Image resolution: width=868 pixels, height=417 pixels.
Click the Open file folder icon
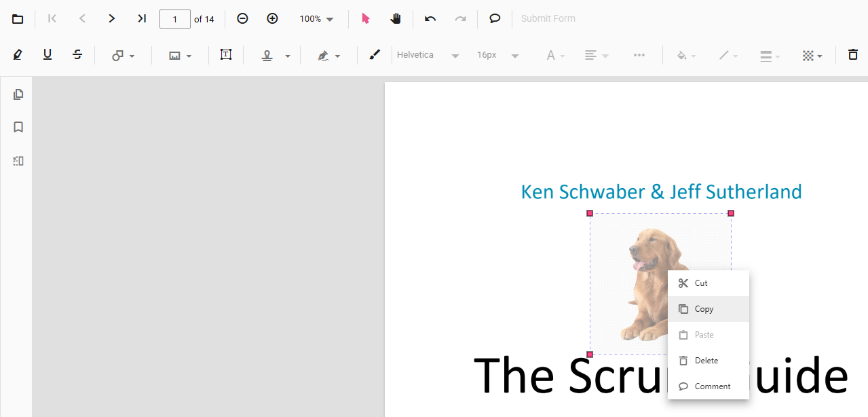point(18,19)
